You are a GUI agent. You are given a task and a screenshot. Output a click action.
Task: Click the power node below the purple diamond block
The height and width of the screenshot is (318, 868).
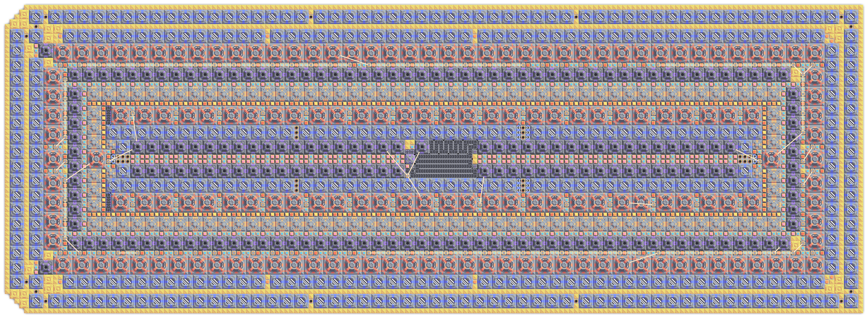pos(408,176)
